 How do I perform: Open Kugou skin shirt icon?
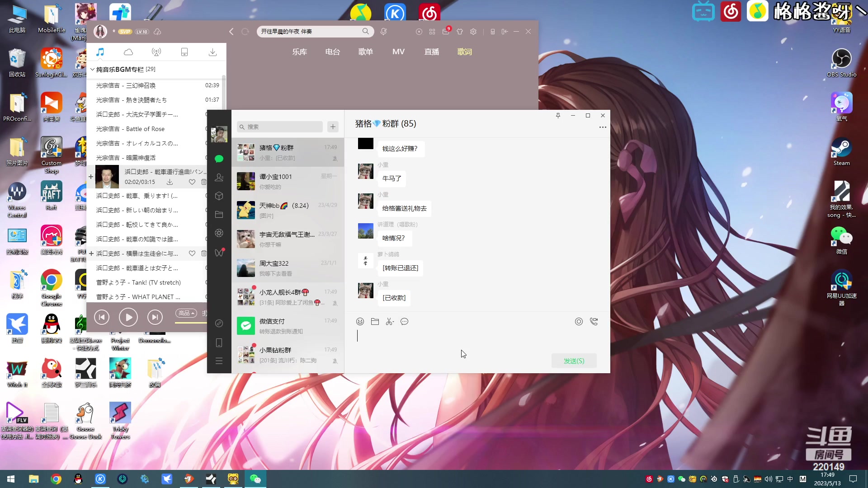[460, 32]
